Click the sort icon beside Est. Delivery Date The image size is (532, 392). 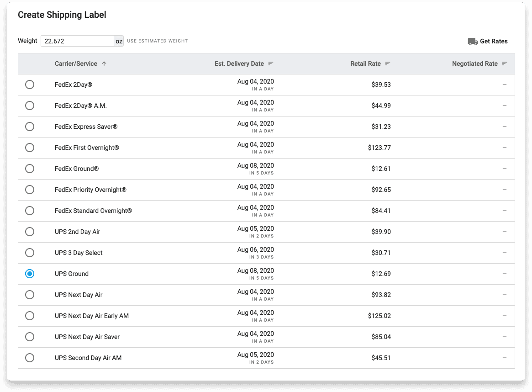pyautogui.click(x=271, y=64)
